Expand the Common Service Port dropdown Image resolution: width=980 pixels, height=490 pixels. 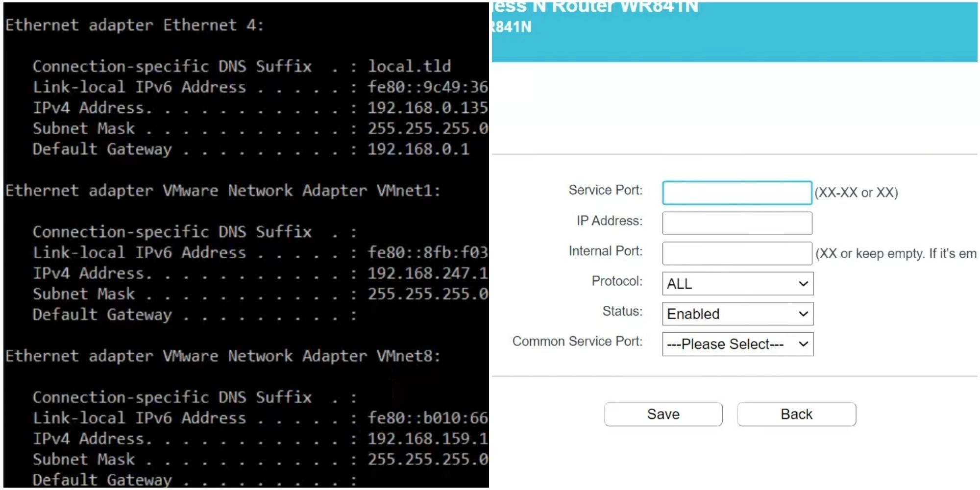(737, 344)
